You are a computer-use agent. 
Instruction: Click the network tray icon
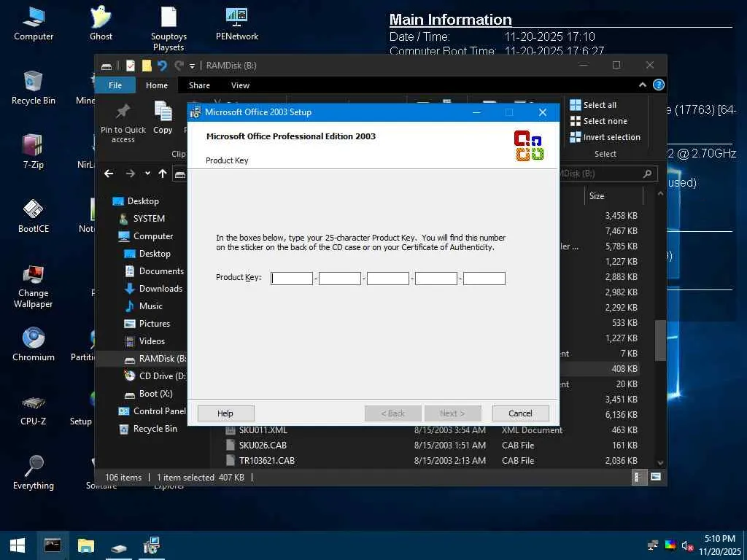[653, 545]
